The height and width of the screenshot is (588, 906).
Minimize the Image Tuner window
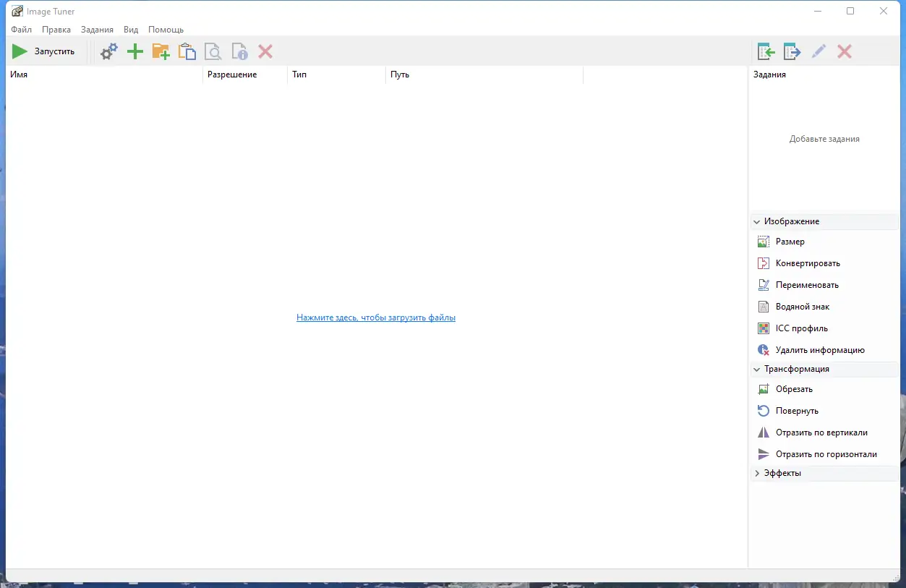pyautogui.click(x=818, y=11)
